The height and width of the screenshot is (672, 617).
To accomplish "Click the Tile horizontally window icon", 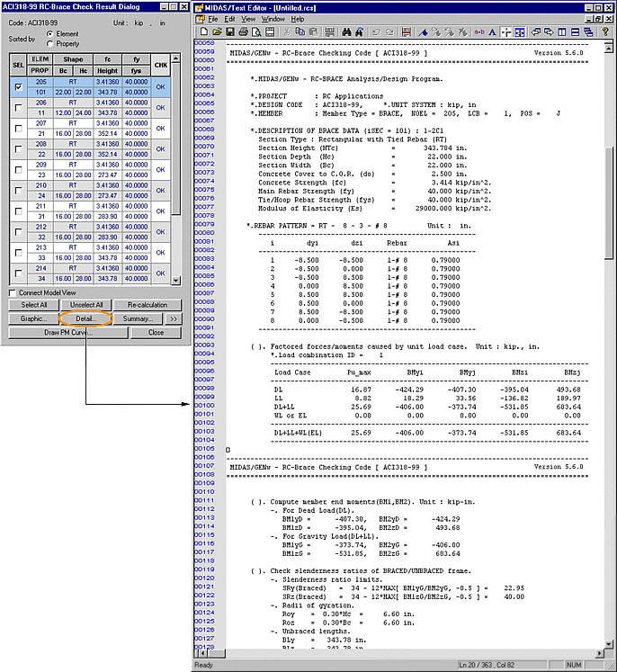I will tap(575, 31).
